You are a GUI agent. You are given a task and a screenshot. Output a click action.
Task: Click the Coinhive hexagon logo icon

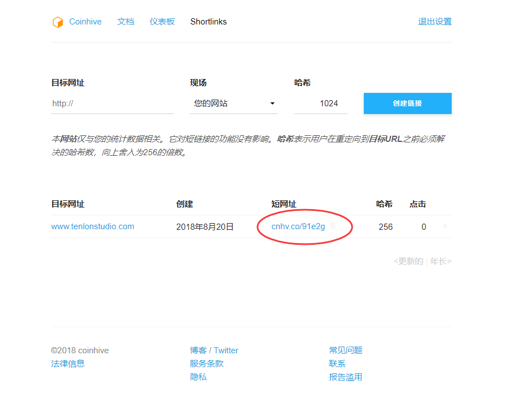coord(58,22)
